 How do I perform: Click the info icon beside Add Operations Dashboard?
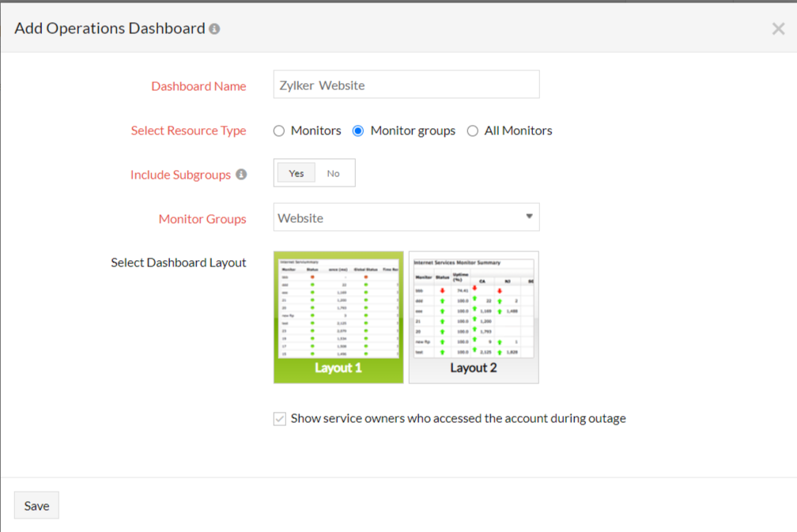[x=213, y=28]
